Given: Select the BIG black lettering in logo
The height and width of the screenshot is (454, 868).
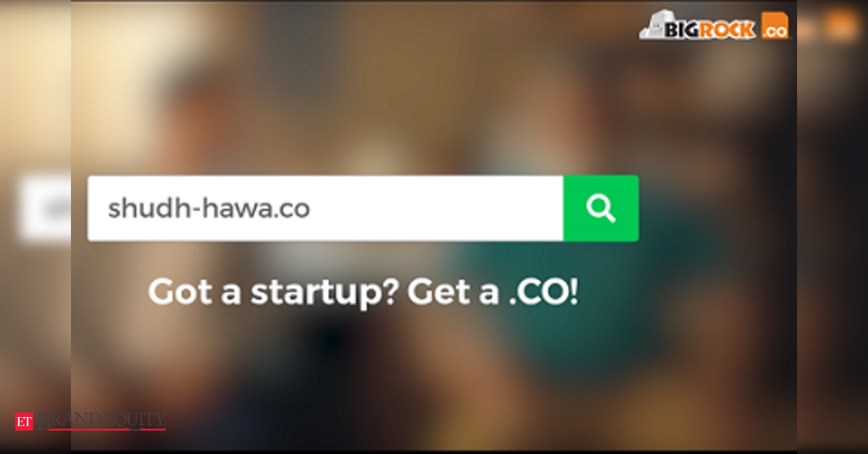Looking at the screenshot, I should click(682, 30).
